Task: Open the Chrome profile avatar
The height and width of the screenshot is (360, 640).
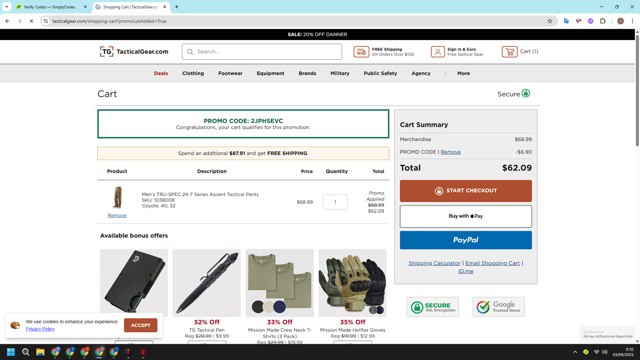Action: click(x=620, y=21)
